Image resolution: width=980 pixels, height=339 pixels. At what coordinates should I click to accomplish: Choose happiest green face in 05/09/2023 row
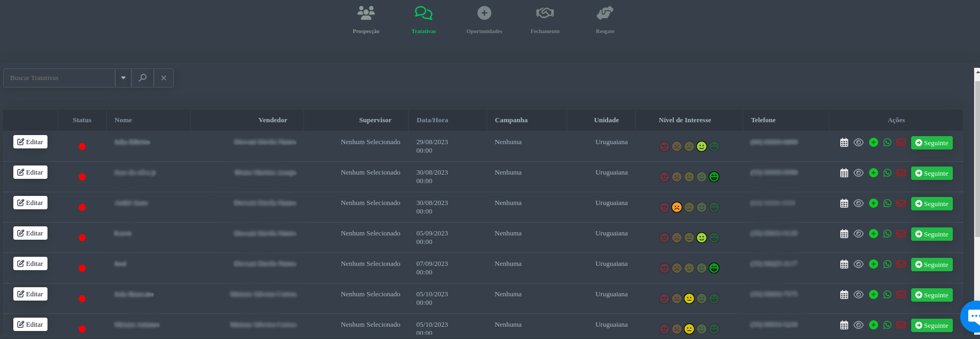tap(714, 238)
